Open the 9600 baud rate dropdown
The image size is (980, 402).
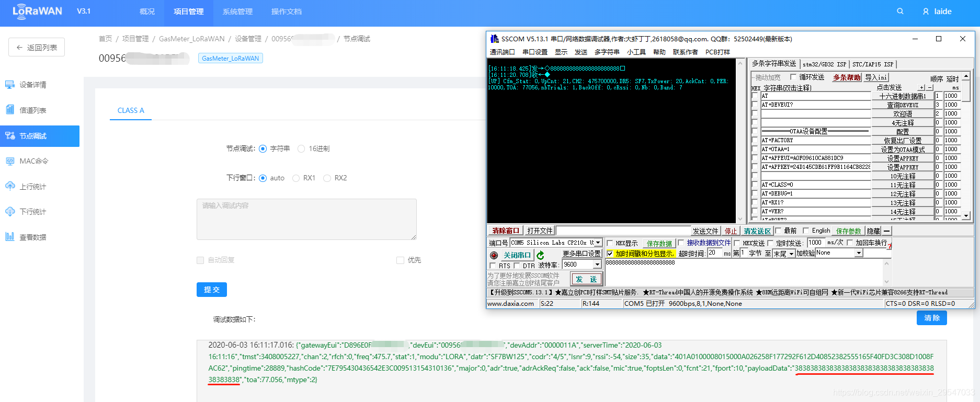(x=598, y=265)
